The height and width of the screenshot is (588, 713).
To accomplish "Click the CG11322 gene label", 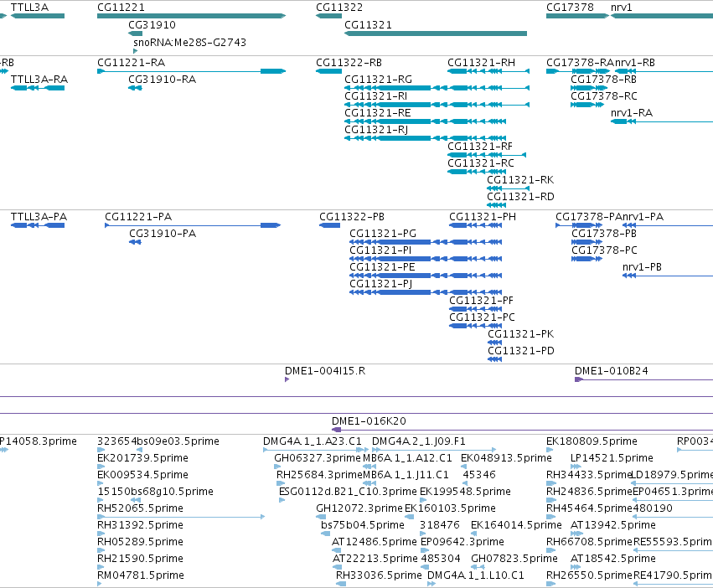I will (339, 8).
